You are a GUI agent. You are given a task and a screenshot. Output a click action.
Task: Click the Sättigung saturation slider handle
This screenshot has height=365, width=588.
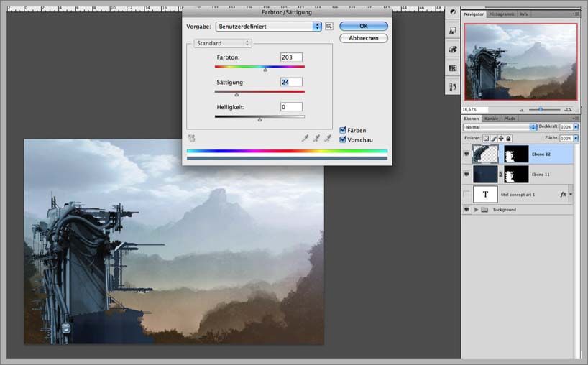pyautogui.click(x=236, y=94)
